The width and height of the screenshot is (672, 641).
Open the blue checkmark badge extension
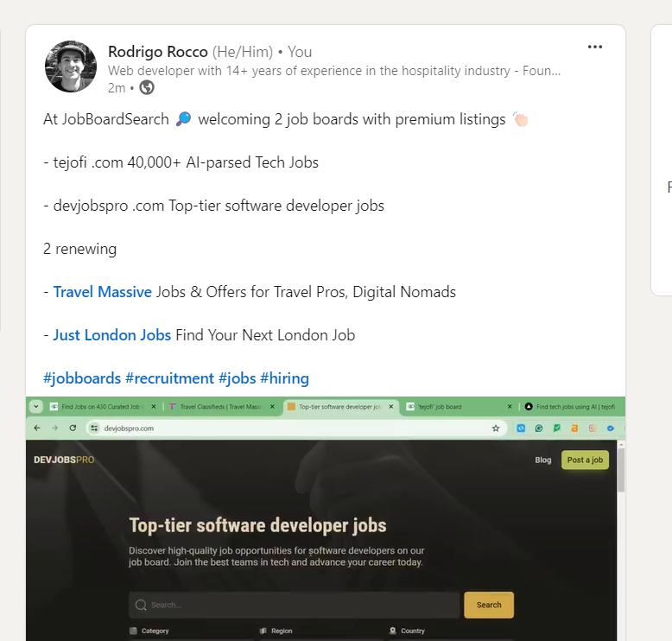point(611,428)
